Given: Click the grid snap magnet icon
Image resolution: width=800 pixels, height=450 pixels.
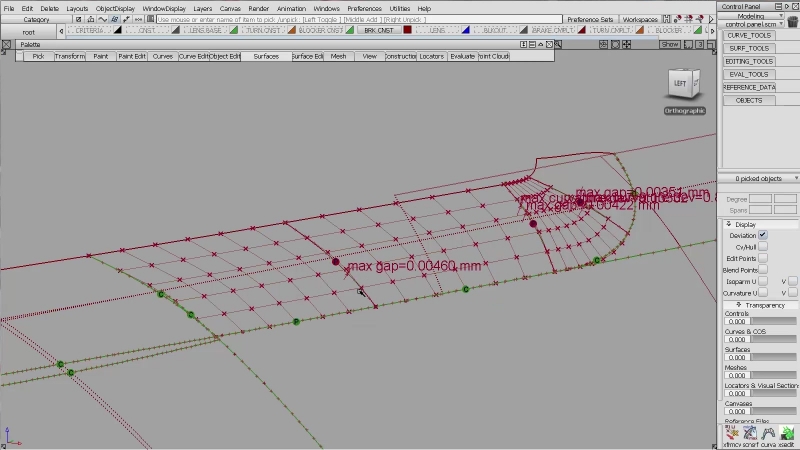Looking at the screenshot, I should click(688, 19).
